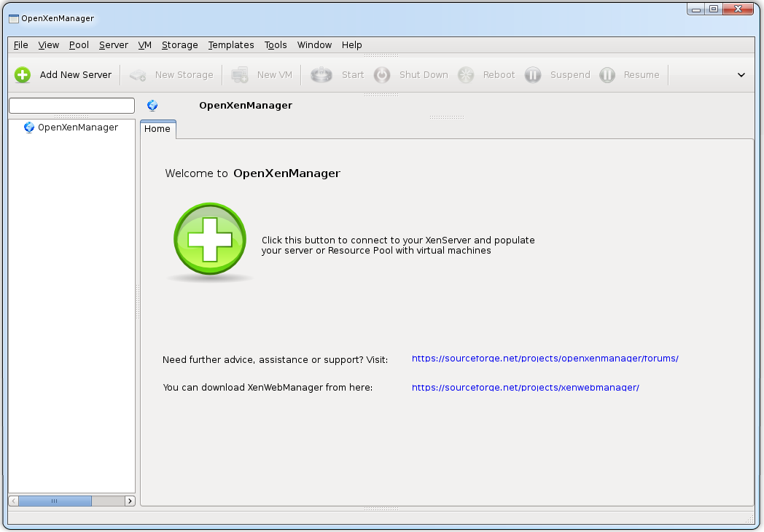This screenshot has height=532, width=764.
Task: Open the Pool menu
Action: pos(79,45)
